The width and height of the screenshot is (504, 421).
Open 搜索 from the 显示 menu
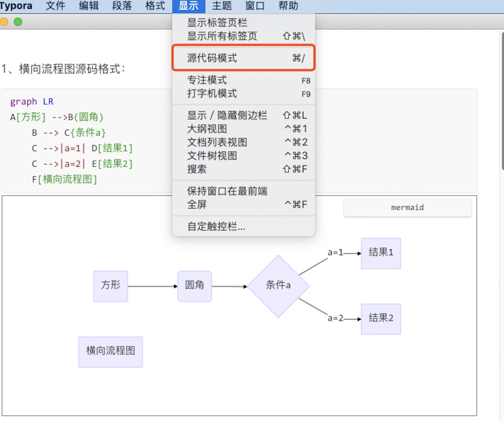tap(244, 169)
